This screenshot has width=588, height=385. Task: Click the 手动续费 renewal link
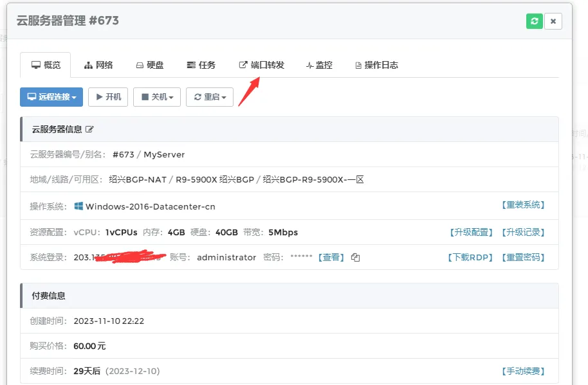[522, 371]
